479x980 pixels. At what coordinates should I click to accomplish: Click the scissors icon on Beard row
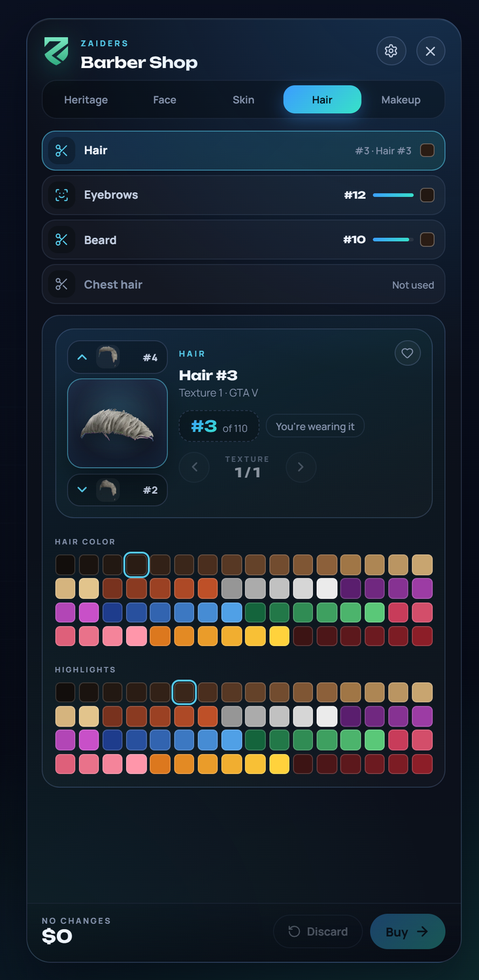click(x=61, y=240)
